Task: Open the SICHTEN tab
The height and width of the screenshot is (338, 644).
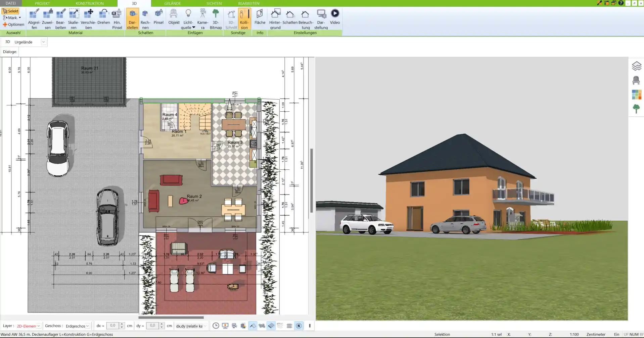Action: pyautogui.click(x=214, y=3)
